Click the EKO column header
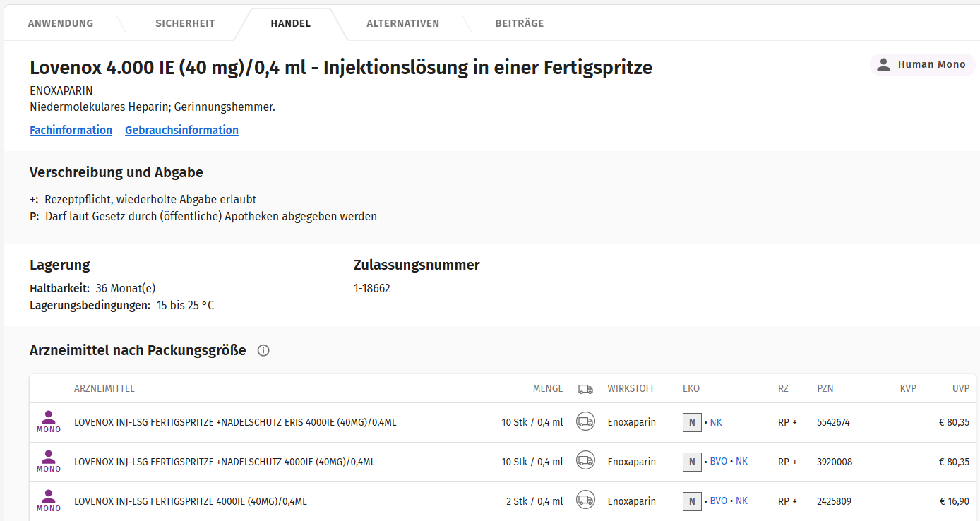 pyautogui.click(x=691, y=389)
